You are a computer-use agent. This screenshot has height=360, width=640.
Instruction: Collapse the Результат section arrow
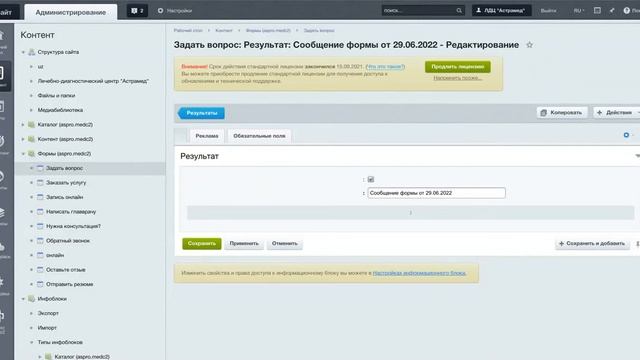tap(637, 156)
